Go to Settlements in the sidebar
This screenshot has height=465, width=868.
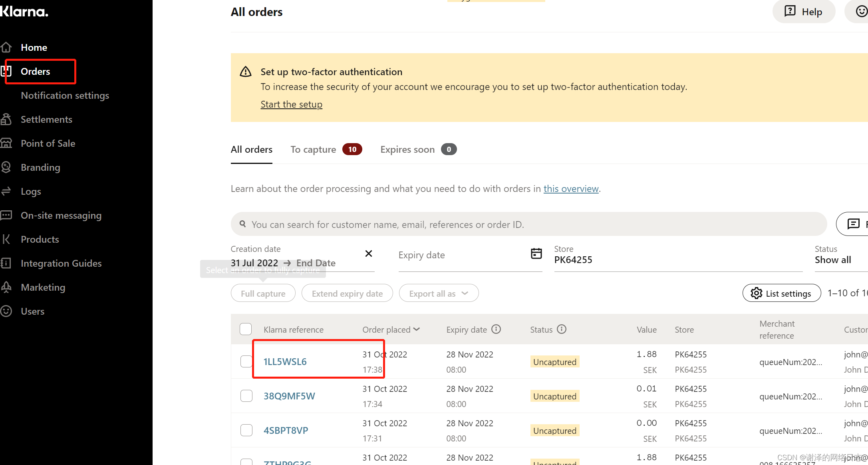click(x=46, y=120)
